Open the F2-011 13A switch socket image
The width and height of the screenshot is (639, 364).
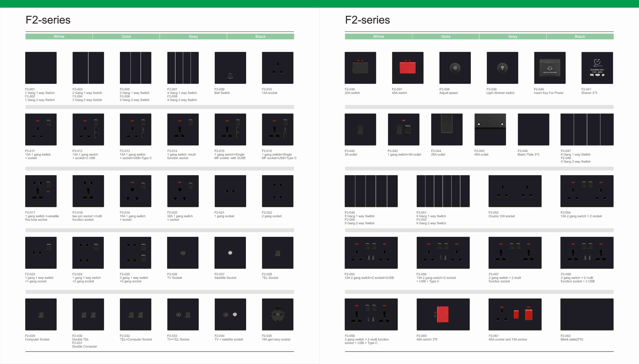click(41, 130)
